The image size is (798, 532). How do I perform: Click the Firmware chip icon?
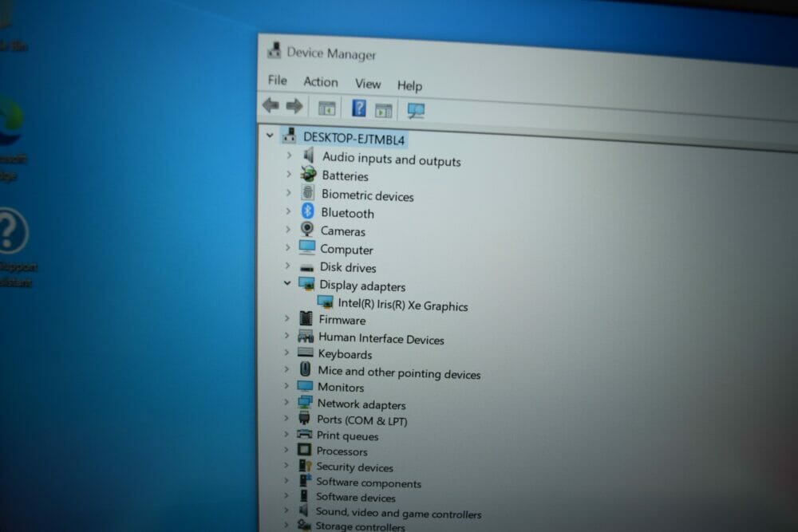[306, 318]
